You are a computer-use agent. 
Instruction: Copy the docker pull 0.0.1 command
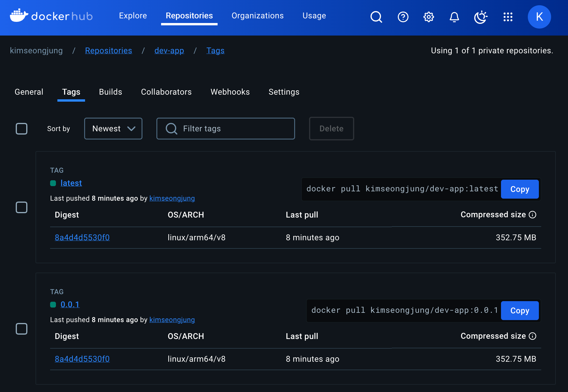520,310
